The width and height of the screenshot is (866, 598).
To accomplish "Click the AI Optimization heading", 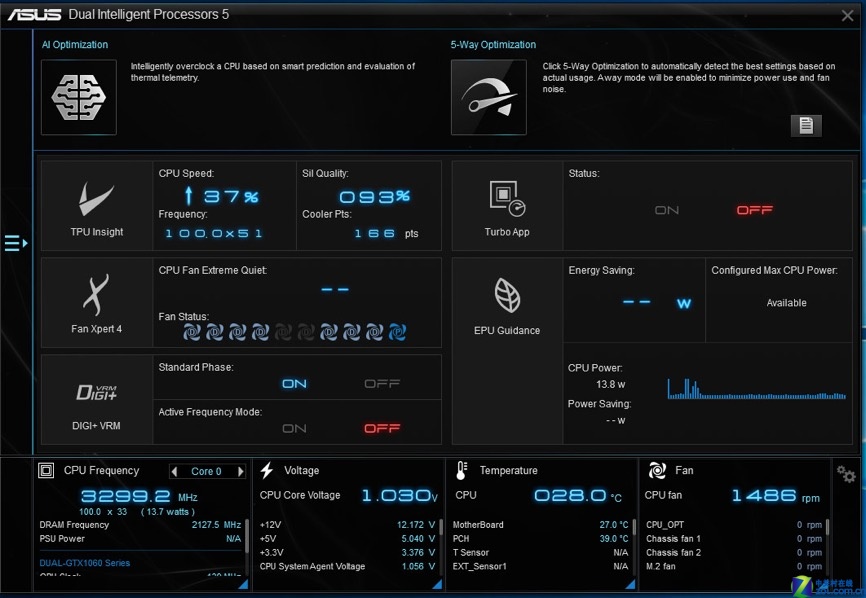I will [75, 45].
